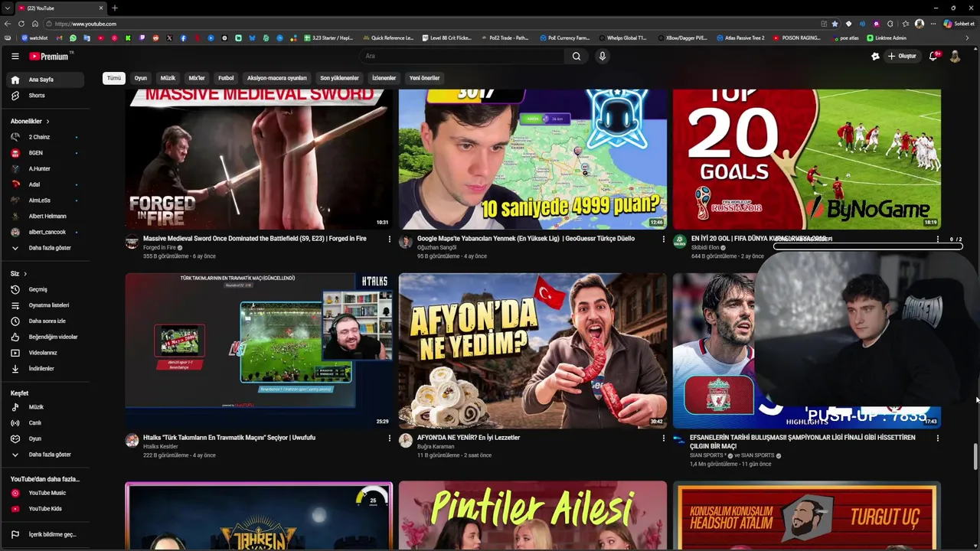Select the Son yüklenenler chip
The image size is (980, 551).
[x=339, y=78]
